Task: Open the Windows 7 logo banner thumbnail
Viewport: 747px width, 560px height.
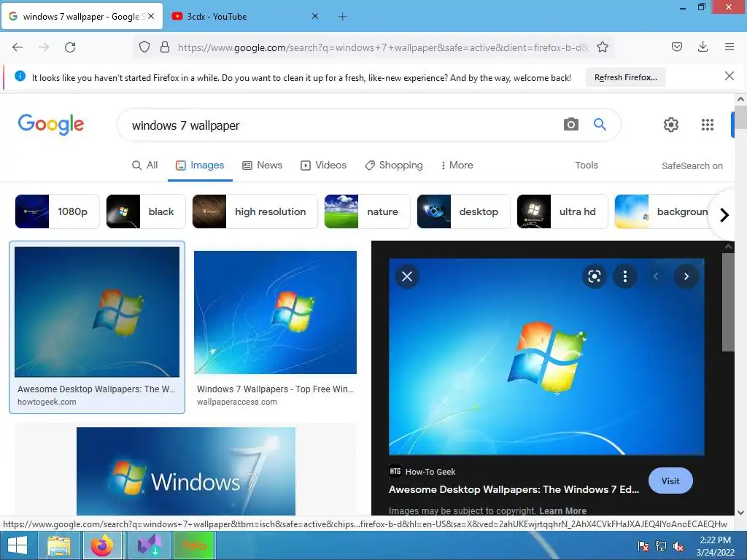Action: pyautogui.click(x=186, y=472)
